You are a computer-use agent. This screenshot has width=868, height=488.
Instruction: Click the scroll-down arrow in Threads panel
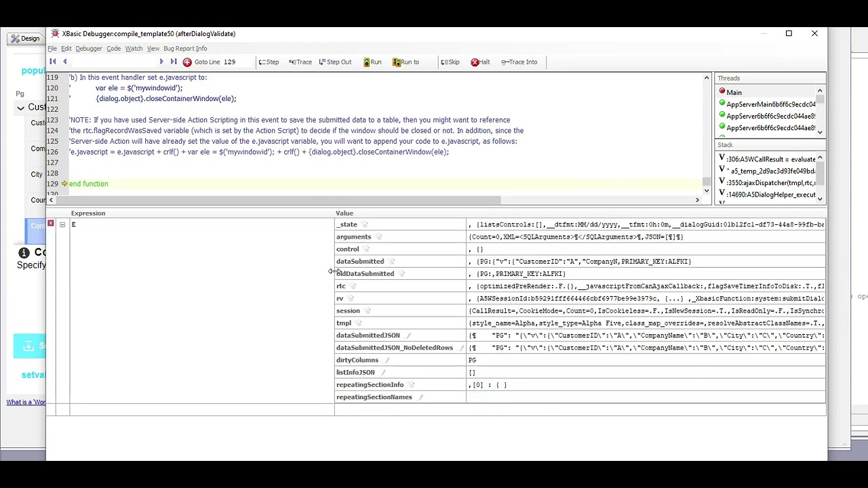pos(820,132)
